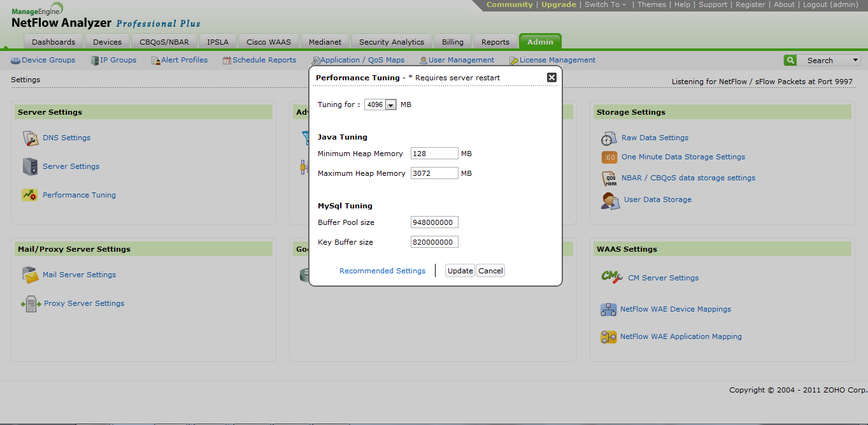Click the Raw Data Settings icon
This screenshot has height=425, width=868.
click(609, 138)
